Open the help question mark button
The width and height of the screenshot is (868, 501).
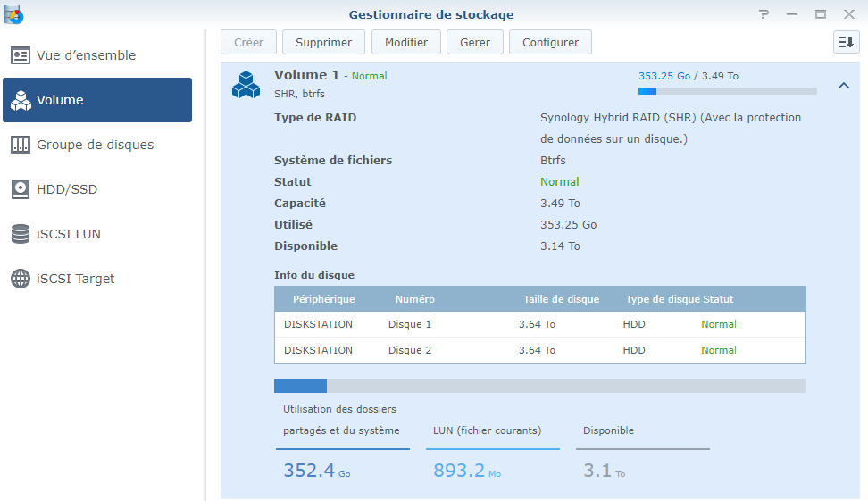[x=764, y=14]
